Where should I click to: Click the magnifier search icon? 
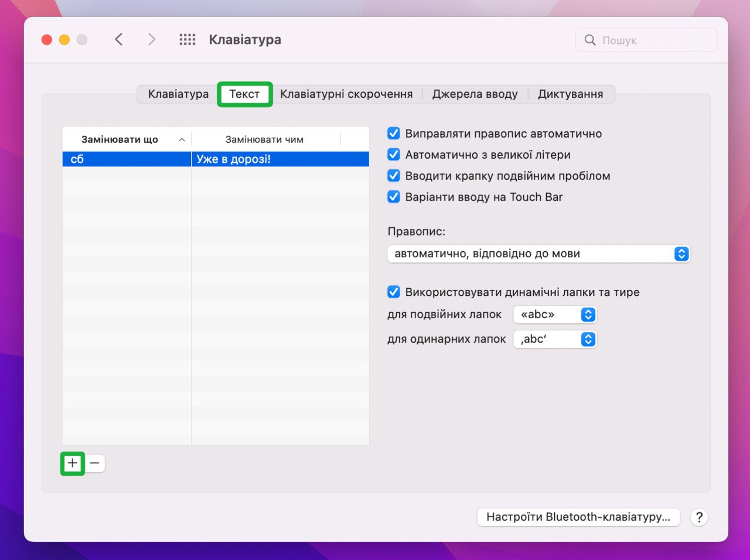coord(590,40)
